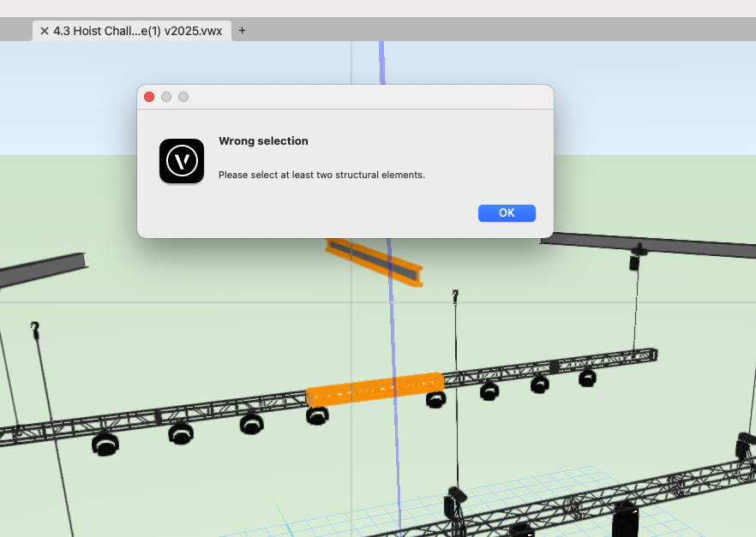Viewport: 756px width, 537px height.
Task: Select the 4.3 Hoist Challenge v2025.vwx tab
Action: (137, 31)
